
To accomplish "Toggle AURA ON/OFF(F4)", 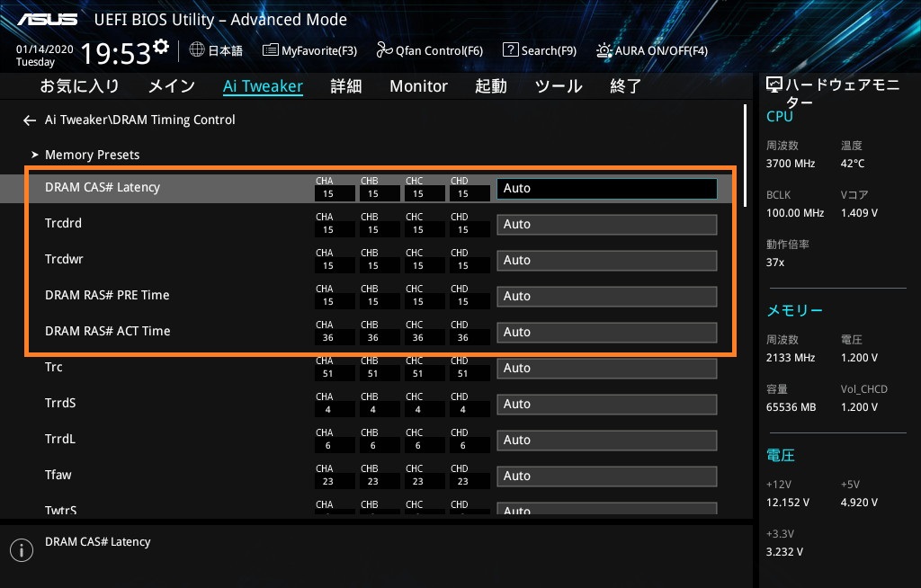I will [x=651, y=50].
